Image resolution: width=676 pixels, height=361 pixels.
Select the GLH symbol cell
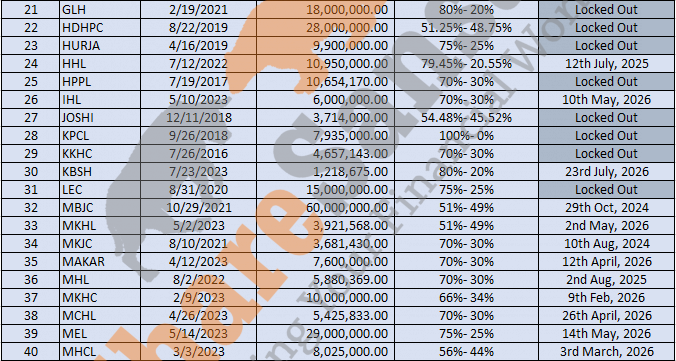[100, 9]
